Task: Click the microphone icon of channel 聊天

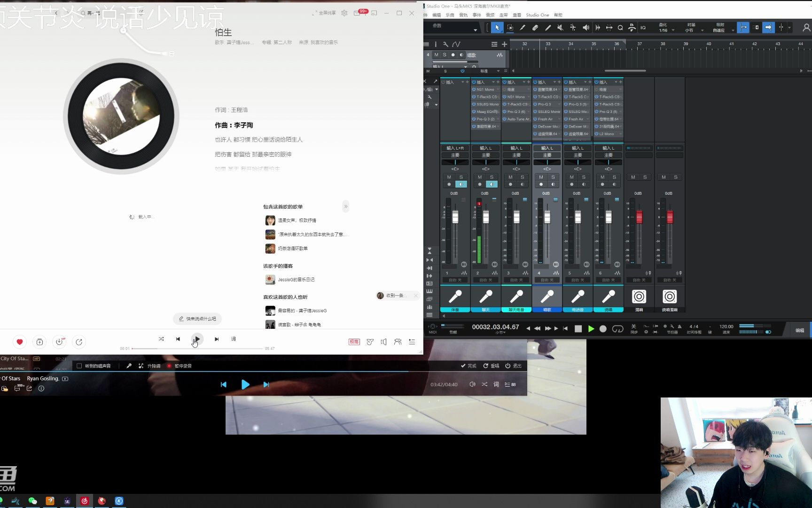Action: (x=486, y=296)
